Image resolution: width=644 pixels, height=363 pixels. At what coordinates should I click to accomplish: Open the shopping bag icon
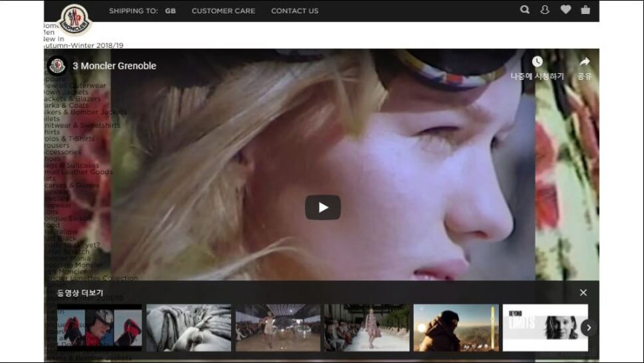(586, 10)
